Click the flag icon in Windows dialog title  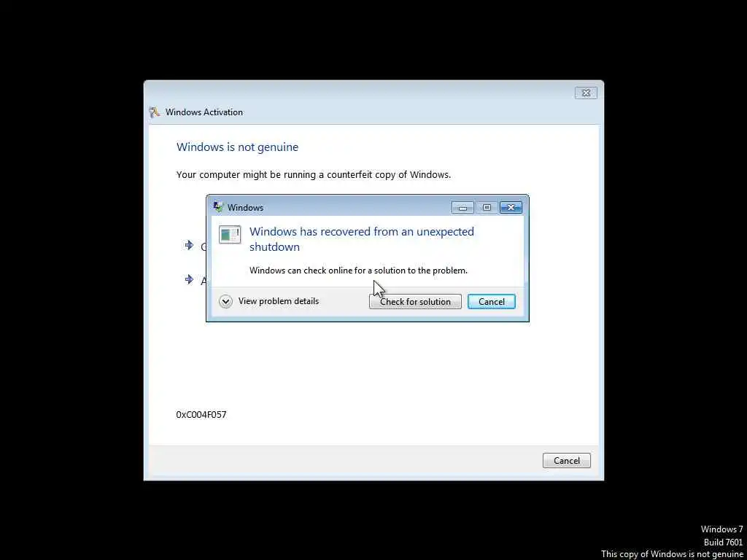click(219, 207)
